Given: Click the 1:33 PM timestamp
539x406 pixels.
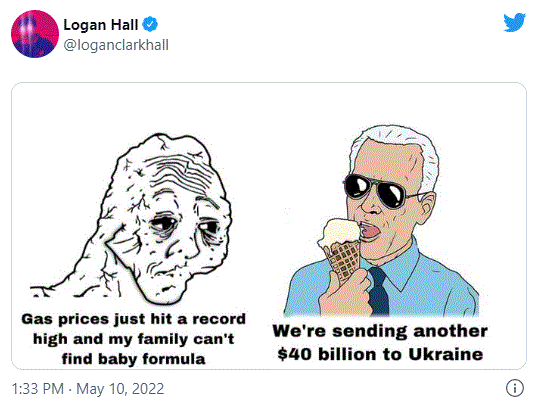Looking at the screenshot, I should click(38, 389).
